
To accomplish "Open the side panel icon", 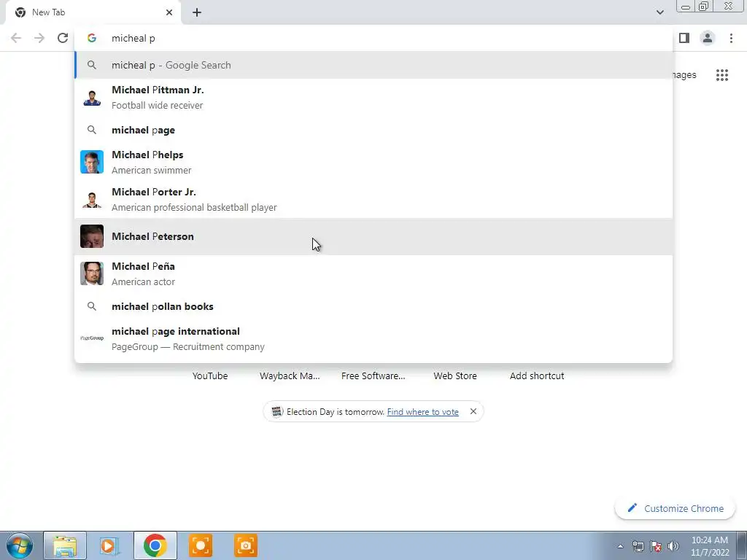I will [x=684, y=38].
